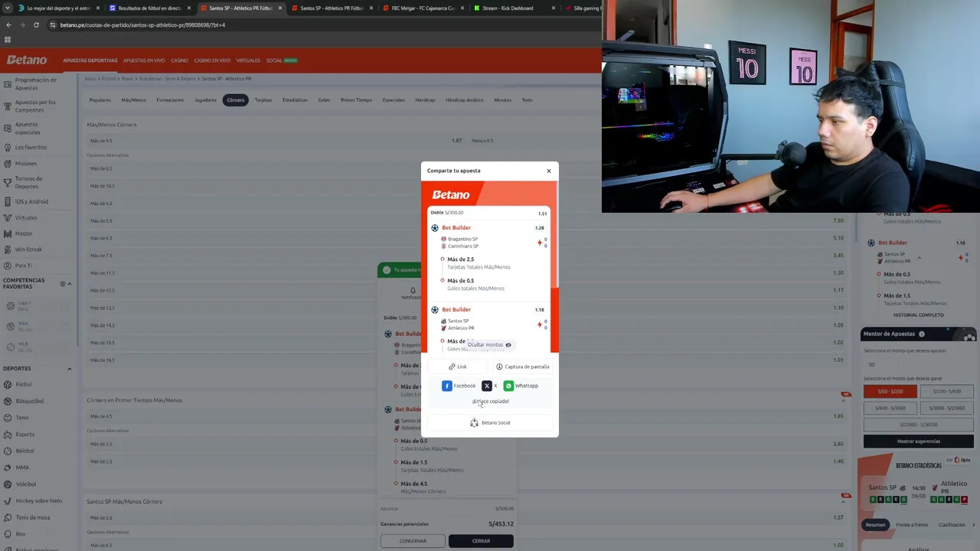Select the S/60 - S/200 range
This screenshot has width=980, height=551.
890,391
